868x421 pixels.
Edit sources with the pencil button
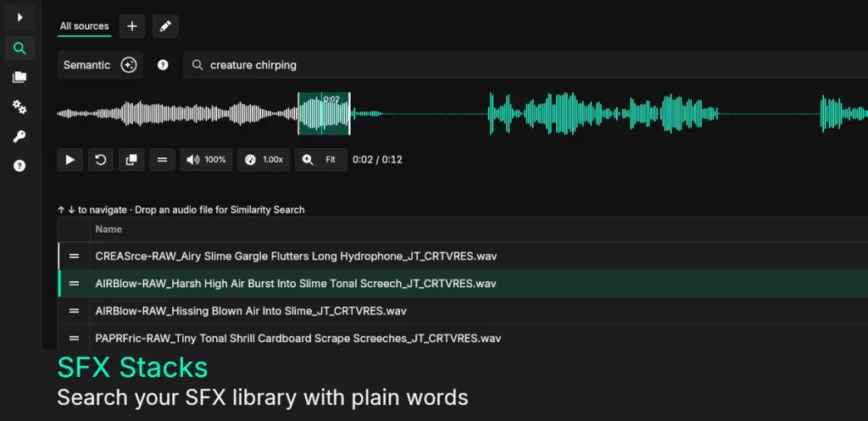(x=165, y=26)
